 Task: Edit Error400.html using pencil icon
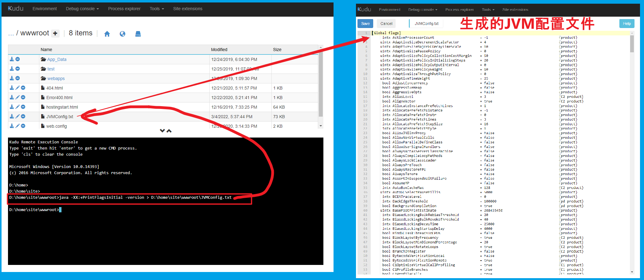[18, 97]
